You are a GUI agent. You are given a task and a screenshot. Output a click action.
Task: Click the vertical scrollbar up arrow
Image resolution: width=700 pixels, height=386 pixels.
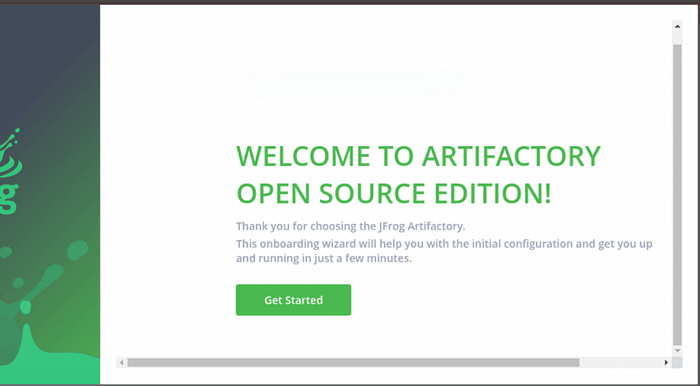click(677, 26)
